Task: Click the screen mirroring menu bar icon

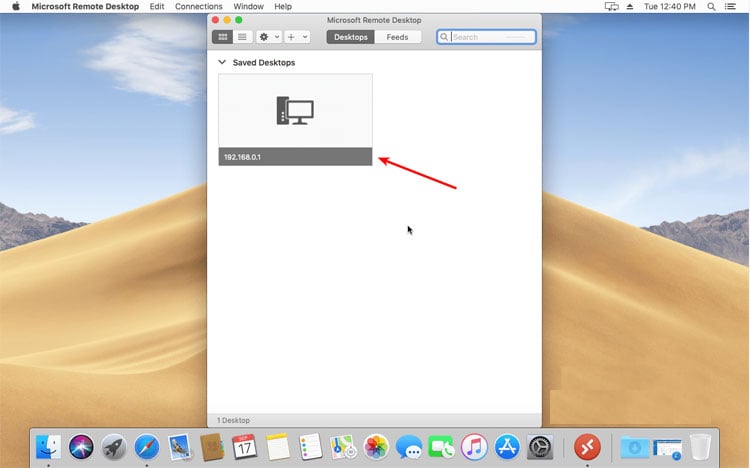Action: click(x=611, y=6)
